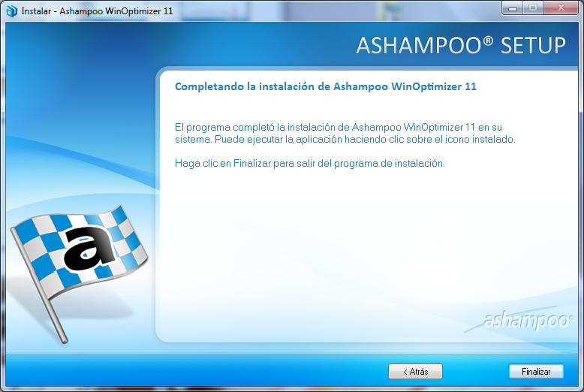
Task: Close the Ashampoo setup window
Action: 561,8
